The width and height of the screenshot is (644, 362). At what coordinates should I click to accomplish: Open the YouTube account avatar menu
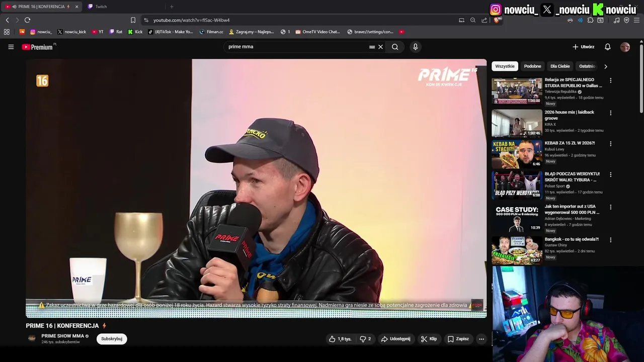(x=625, y=47)
